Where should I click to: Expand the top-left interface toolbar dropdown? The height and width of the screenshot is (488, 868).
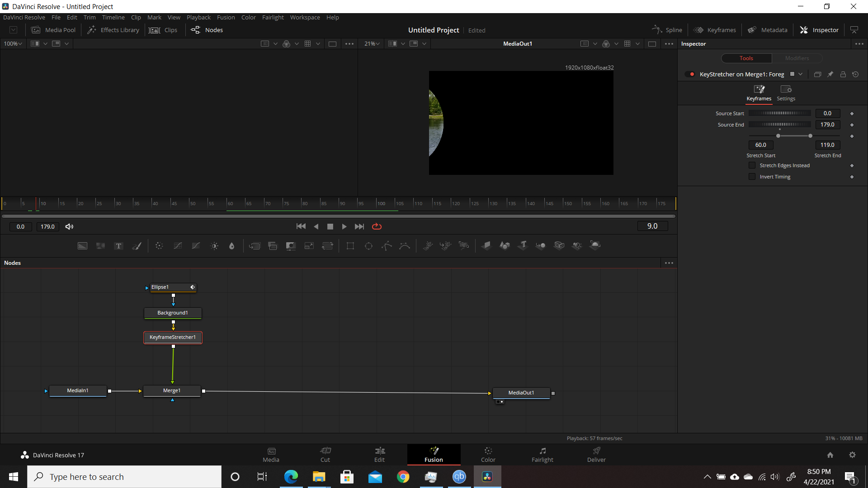coord(14,30)
